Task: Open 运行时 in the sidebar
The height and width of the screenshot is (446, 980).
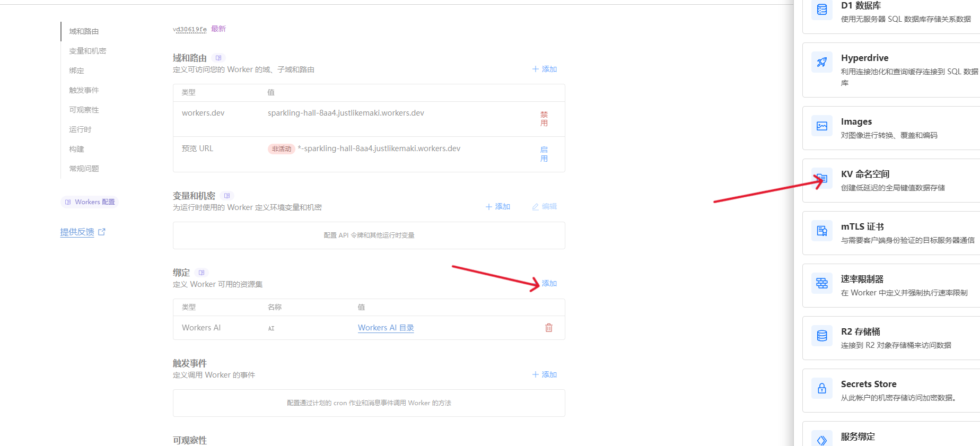Action: pos(80,129)
